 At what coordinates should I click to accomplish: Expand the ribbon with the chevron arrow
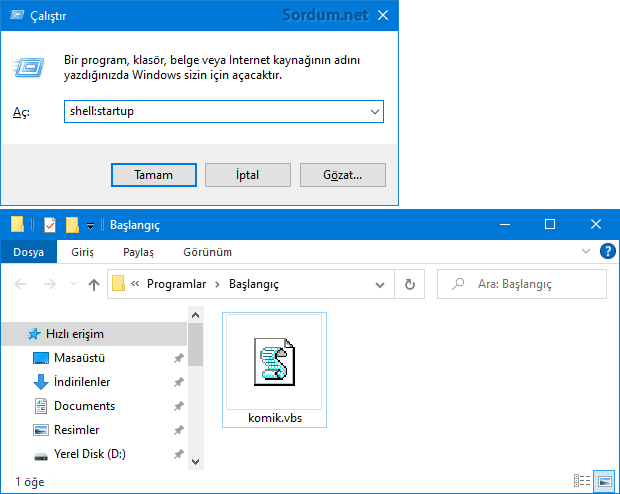pyautogui.click(x=586, y=251)
